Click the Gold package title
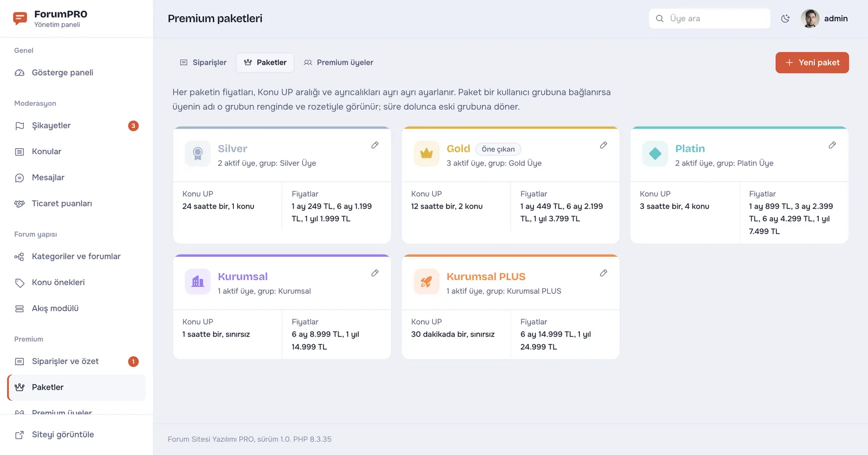868x455 pixels. click(458, 149)
